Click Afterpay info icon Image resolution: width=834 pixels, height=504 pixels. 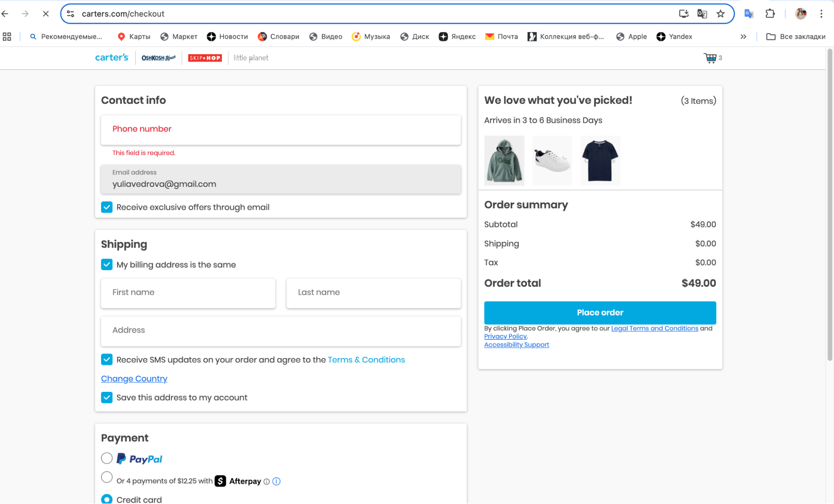coord(276,481)
